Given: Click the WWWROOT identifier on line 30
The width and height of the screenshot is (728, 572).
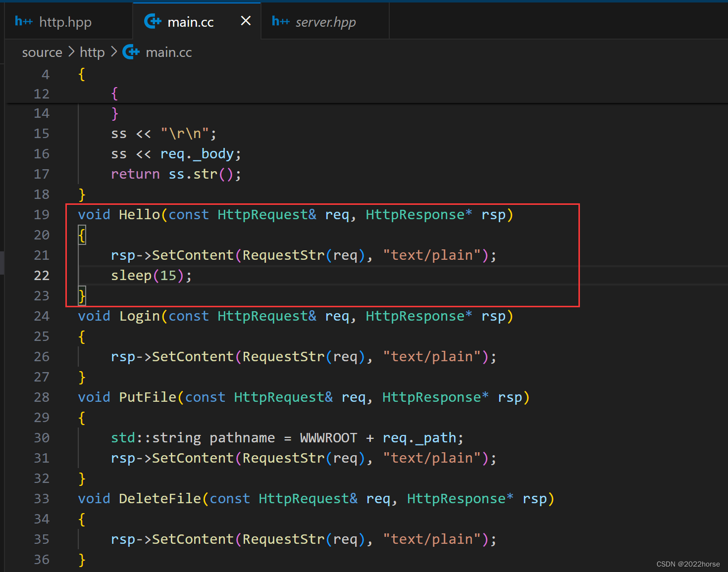Looking at the screenshot, I should click(x=328, y=438).
